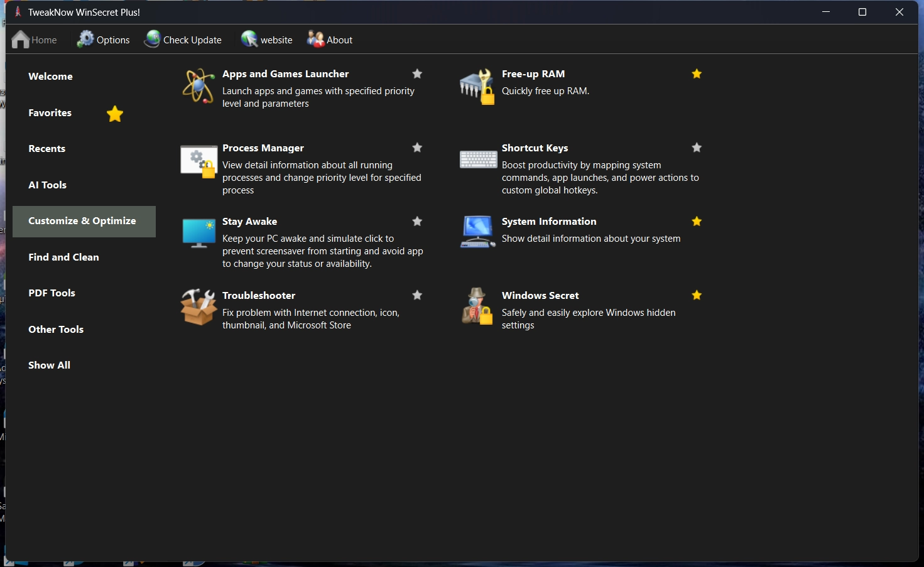Toggle the Shortcut Keys favorite star
This screenshot has width=924, height=567.
click(697, 148)
